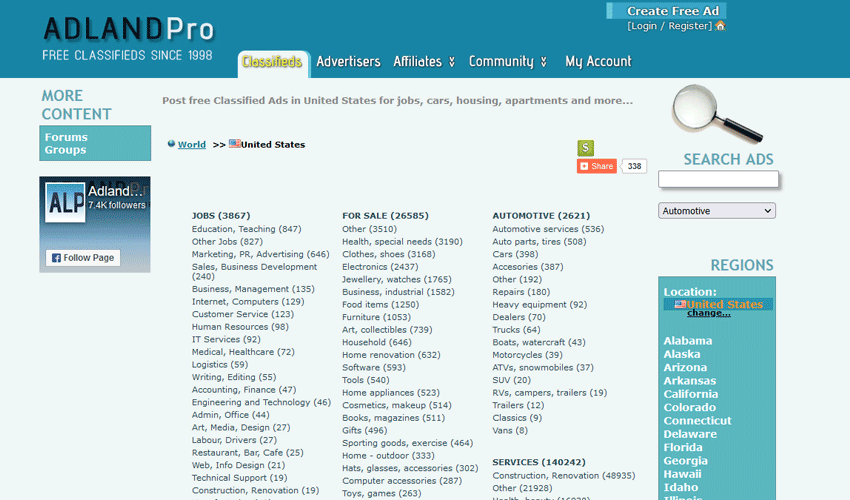Select the Arizona region
850x500 pixels.
click(685, 367)
